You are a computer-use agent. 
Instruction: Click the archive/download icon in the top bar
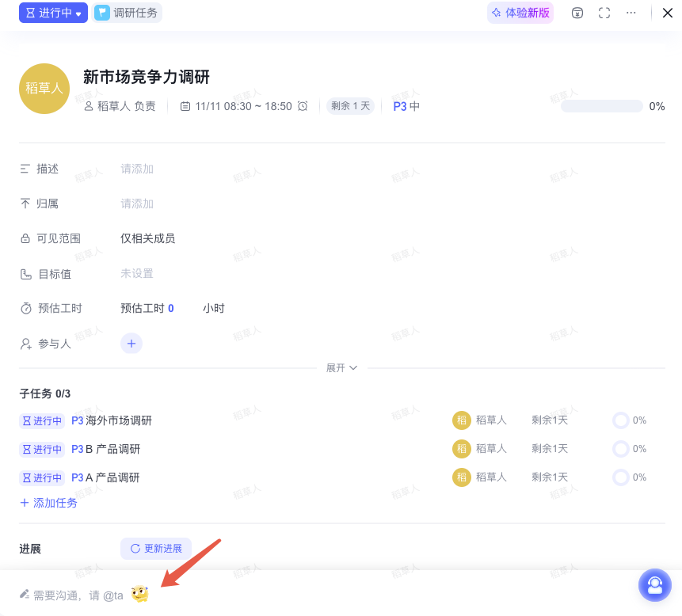tap(576, 13)
